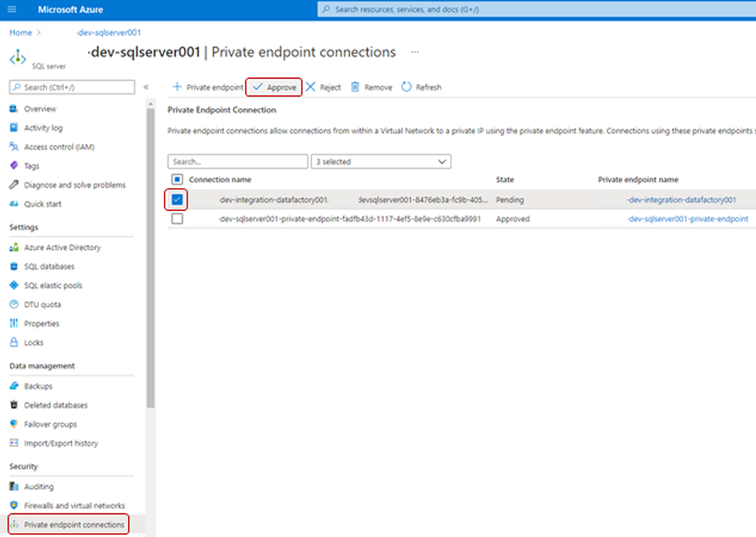The image size is (756, 537).
Task: Click the sidebar vertical scrollbar
Action: click(151, 257)
